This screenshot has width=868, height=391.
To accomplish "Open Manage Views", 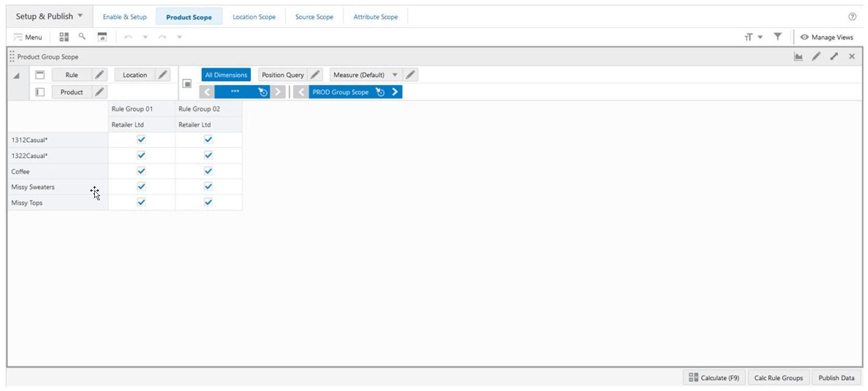I will click(x=827, y=37).
